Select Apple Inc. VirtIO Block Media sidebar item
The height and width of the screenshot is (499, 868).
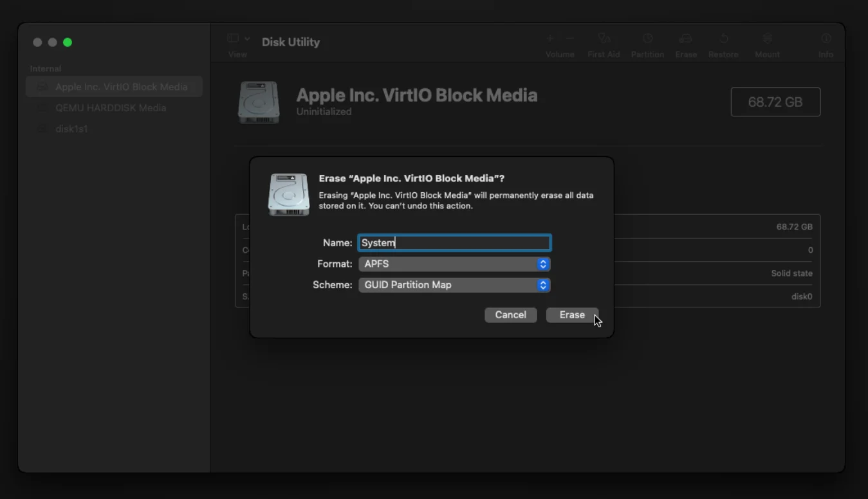point(114,87)
